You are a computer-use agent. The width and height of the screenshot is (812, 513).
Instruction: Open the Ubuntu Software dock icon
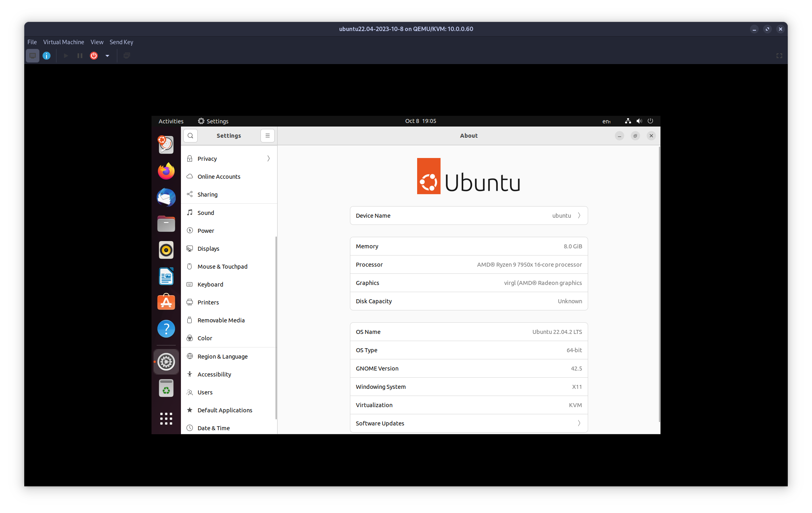coord(166,302)
